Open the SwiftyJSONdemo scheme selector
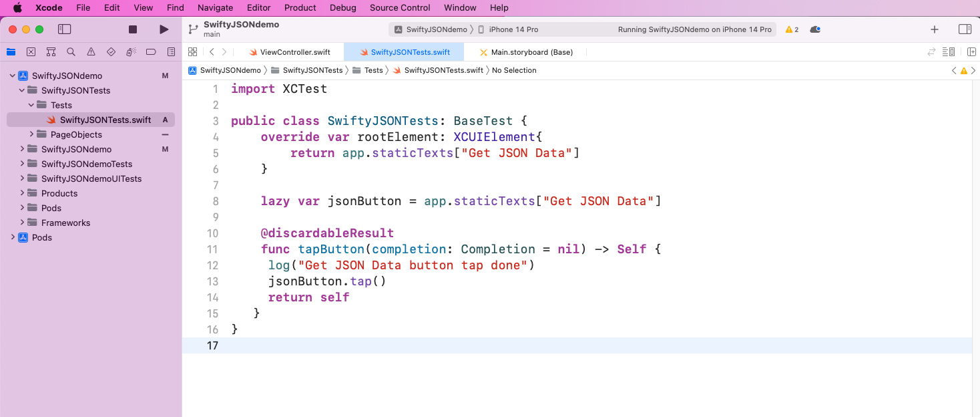 point(431,29)
